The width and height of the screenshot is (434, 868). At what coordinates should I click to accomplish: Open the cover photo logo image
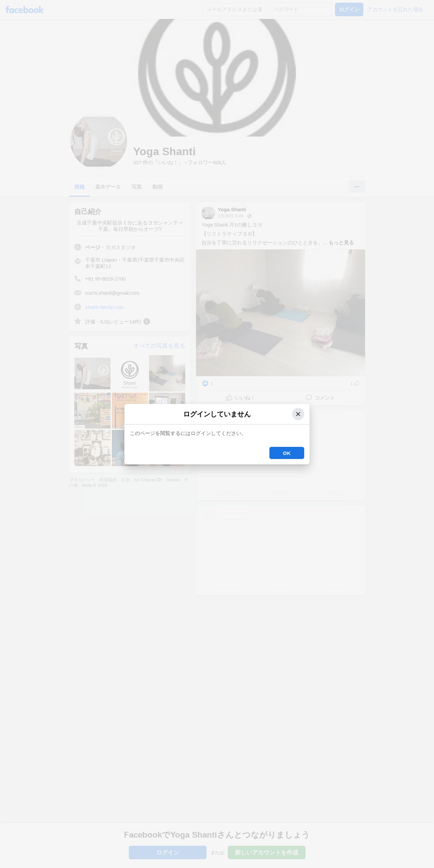(217, 78)
